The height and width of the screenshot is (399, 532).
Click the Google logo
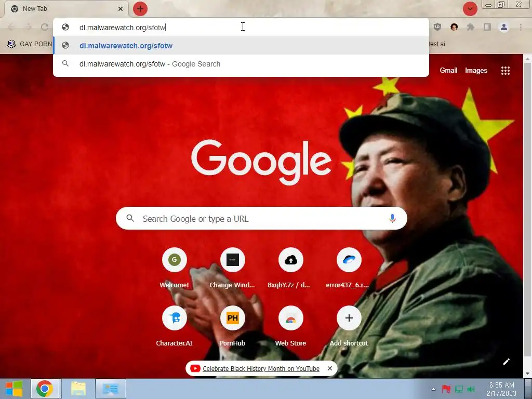(261, 162)
